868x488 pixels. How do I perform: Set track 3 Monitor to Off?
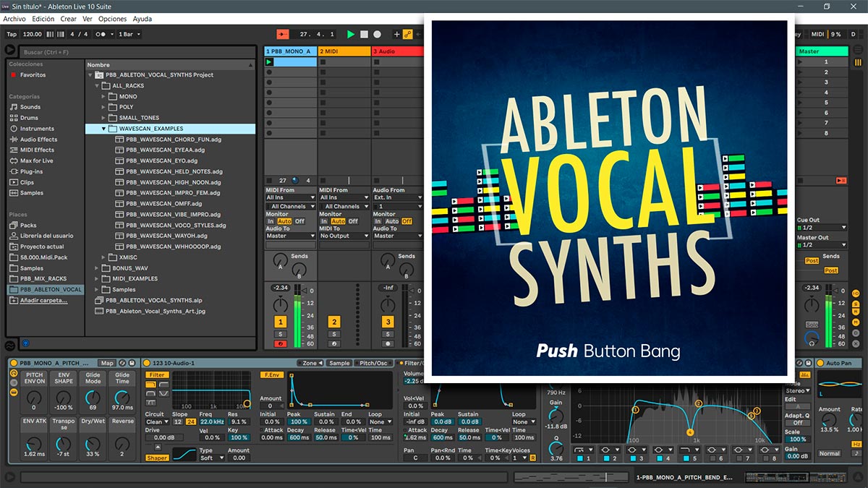pos(407,221)
